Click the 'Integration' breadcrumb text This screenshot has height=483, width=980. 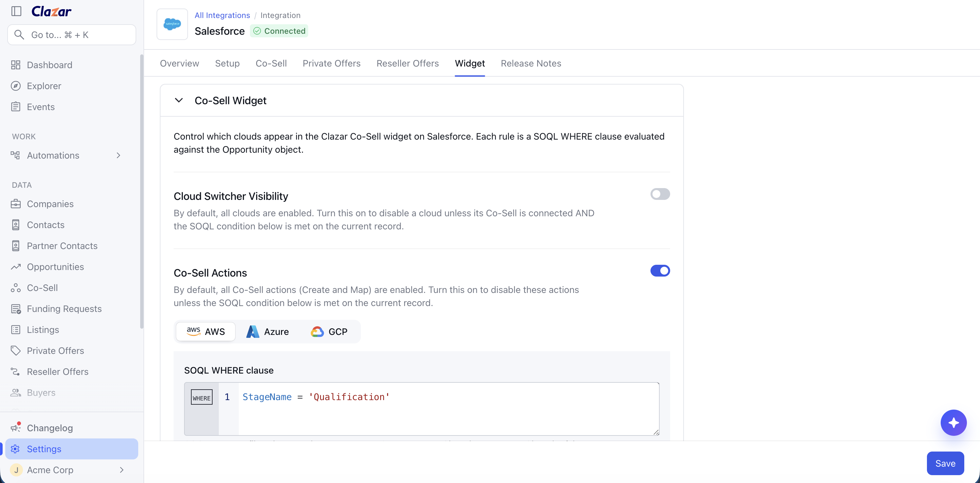point(280,15)
